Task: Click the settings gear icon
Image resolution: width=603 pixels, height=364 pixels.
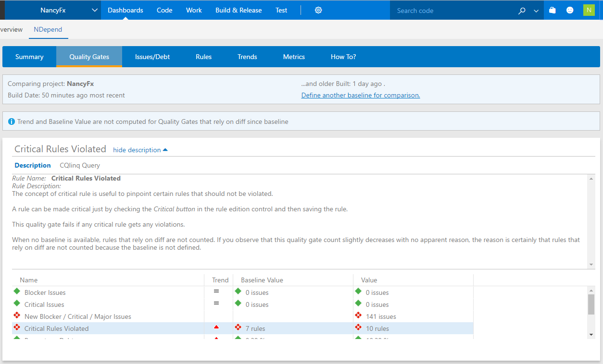Action: [318, 10]
